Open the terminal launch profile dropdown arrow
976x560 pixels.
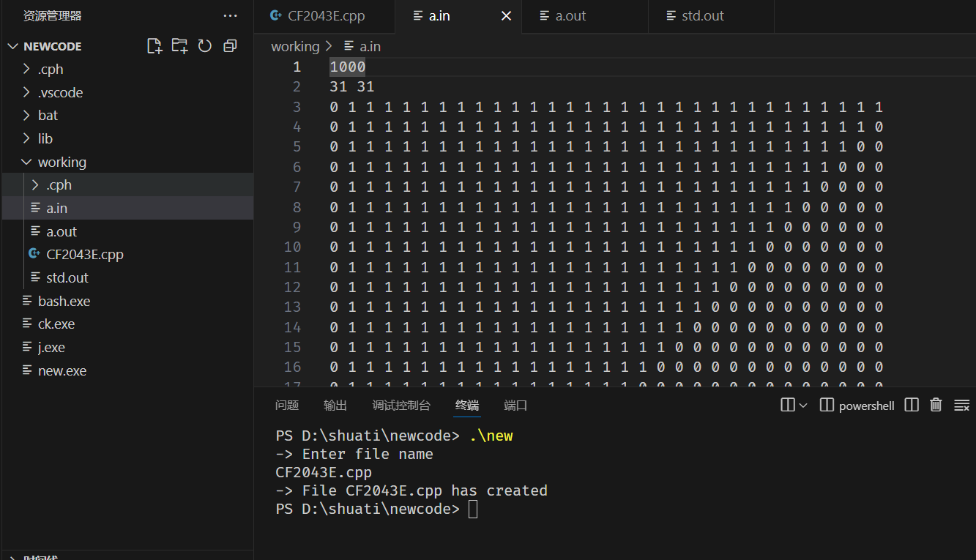point(803,406)
